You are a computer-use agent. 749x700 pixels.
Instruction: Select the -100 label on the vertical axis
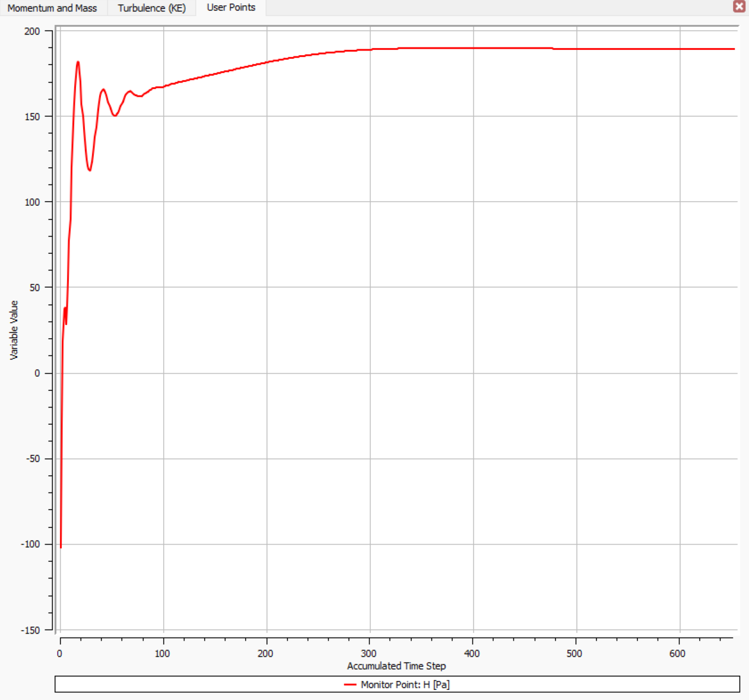coord(30,544)
